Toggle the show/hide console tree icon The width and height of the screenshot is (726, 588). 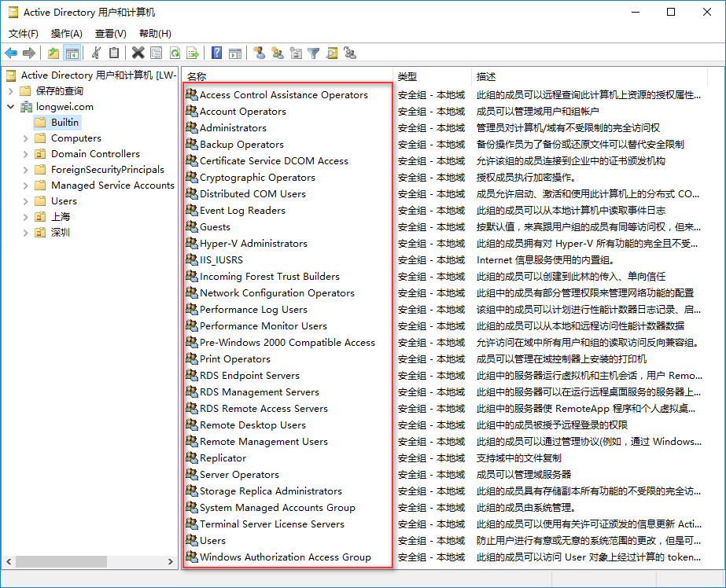point(72,53)
